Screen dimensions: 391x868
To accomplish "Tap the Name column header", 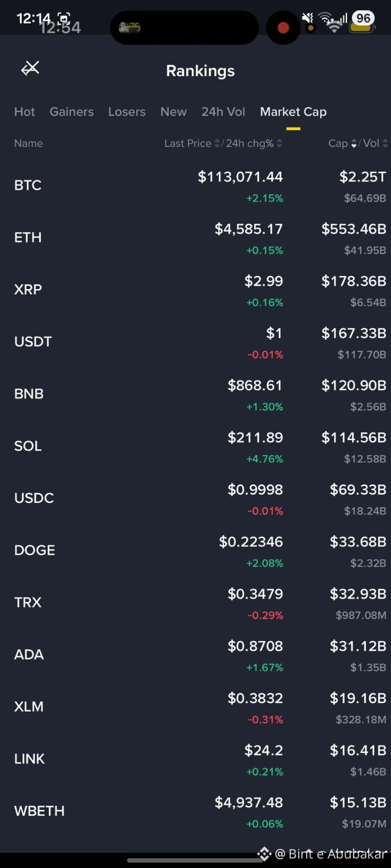I will 28,143.
